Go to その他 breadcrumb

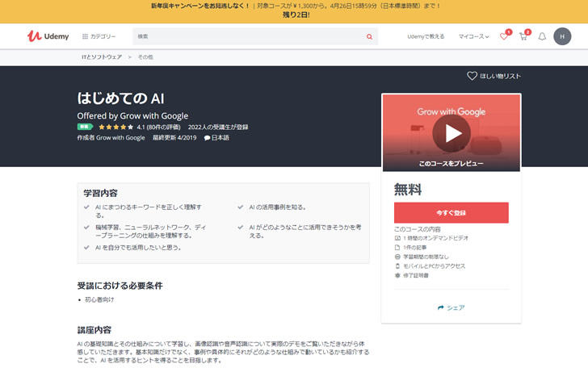[x=145, y=57]
